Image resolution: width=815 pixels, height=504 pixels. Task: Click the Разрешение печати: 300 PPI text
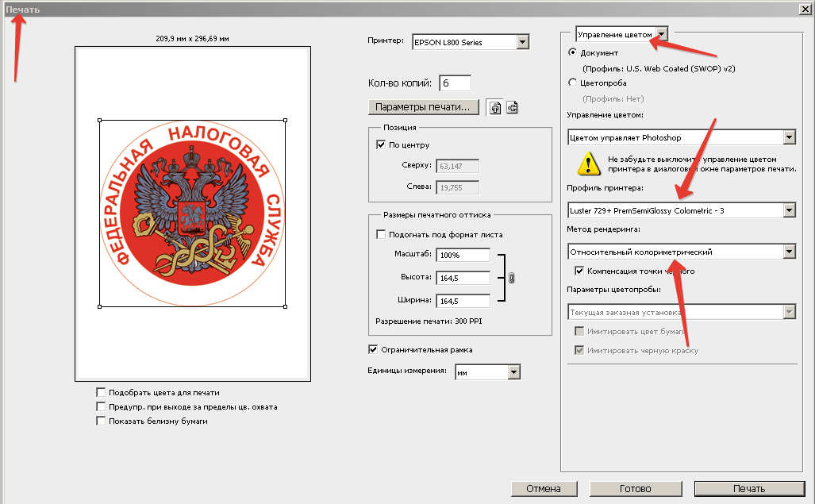(429, 321)
